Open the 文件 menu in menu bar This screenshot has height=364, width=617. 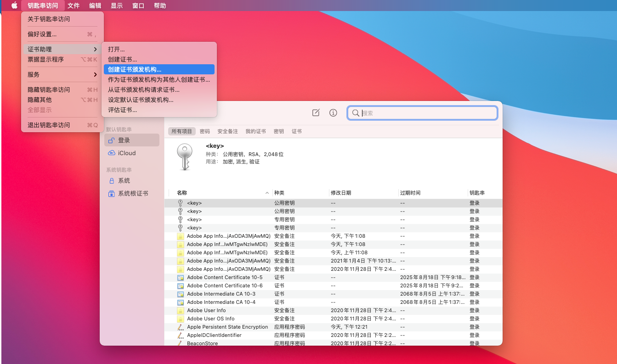click(x=74, y=6)
